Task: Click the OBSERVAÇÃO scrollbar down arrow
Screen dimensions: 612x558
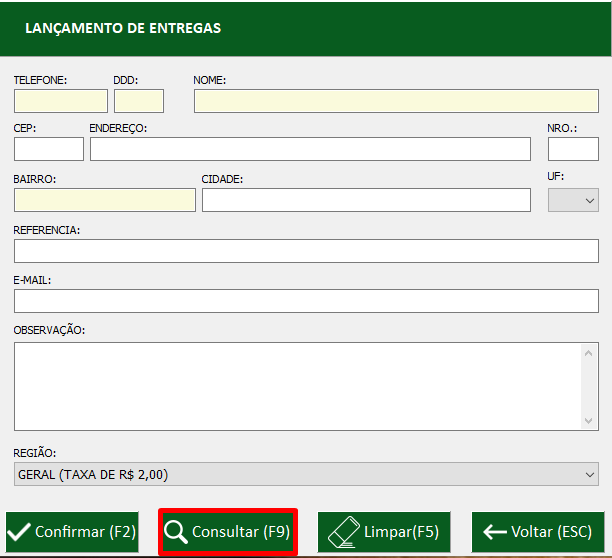Action: click(589, 421)
